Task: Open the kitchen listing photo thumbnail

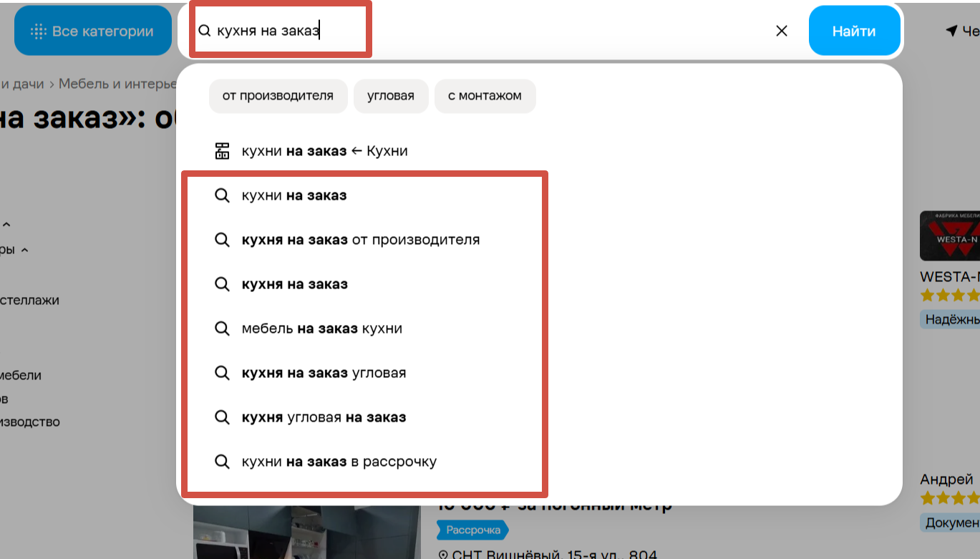Action: click(x=306, y=533)
